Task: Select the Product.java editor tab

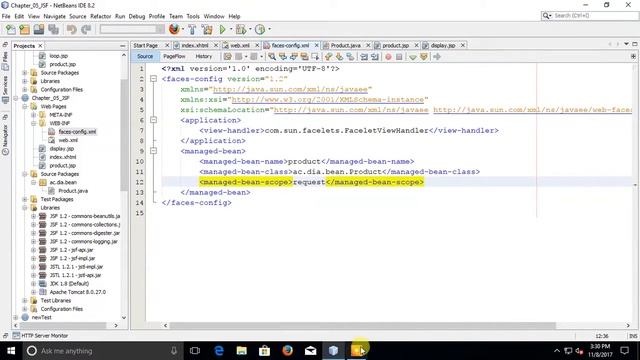Action: pos(345,45)
